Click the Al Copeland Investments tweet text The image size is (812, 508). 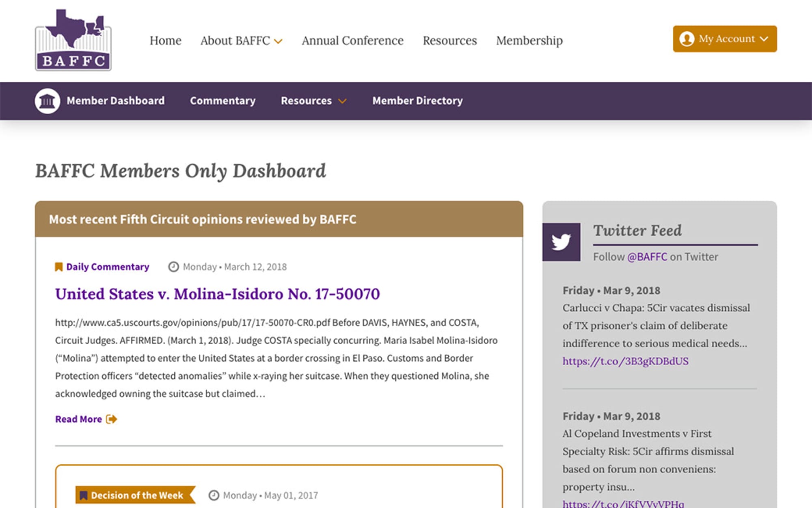(x=648, y=460)
